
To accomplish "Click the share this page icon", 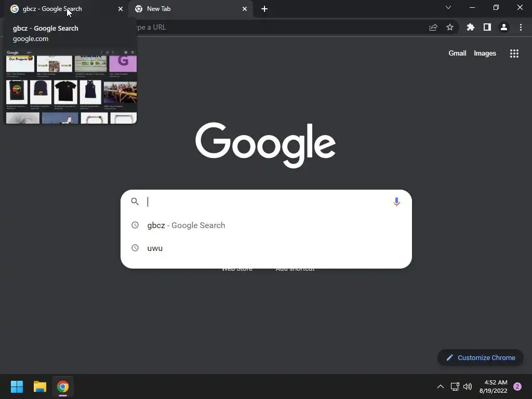I will (x=433, y=27).
